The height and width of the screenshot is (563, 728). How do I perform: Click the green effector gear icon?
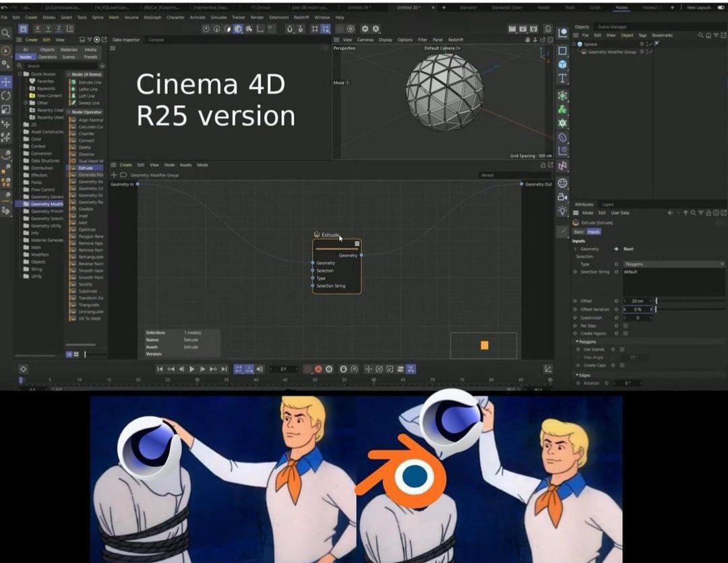562,123
